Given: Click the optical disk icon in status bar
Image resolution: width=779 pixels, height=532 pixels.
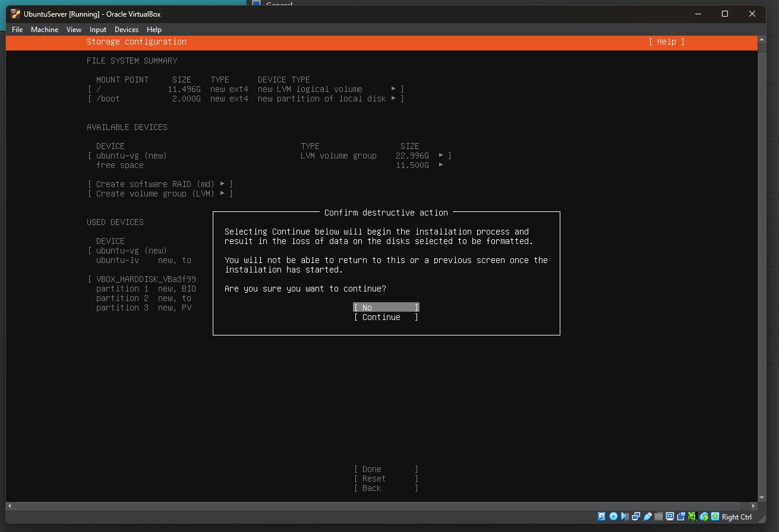Looking at the screenshot, I should (613, 517).
